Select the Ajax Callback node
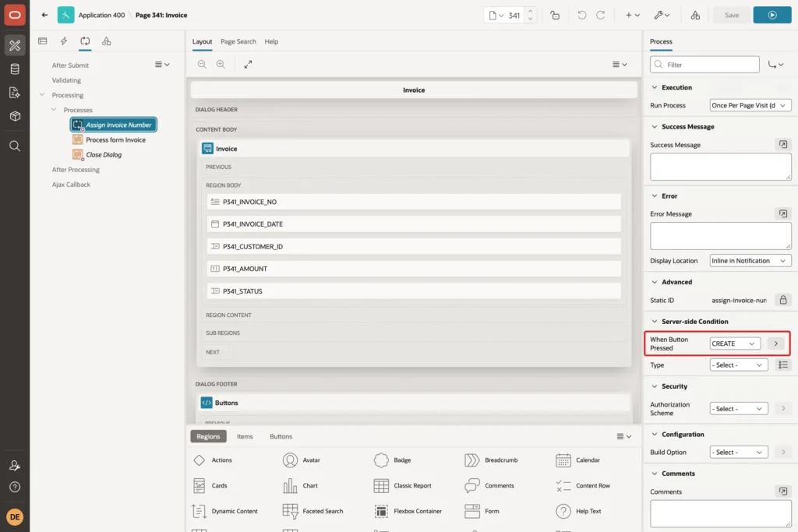 (71, 185)
